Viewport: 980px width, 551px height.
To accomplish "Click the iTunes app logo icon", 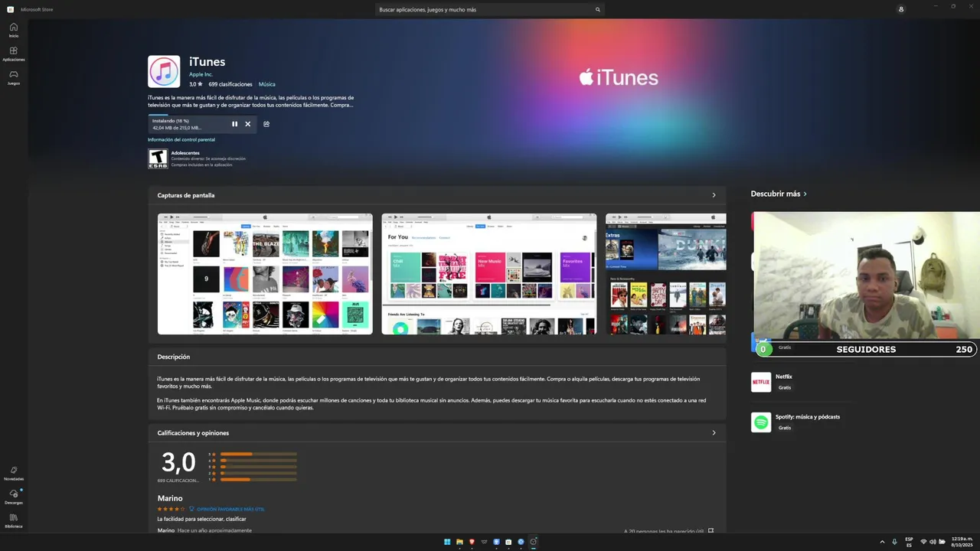I will (164, 71).
